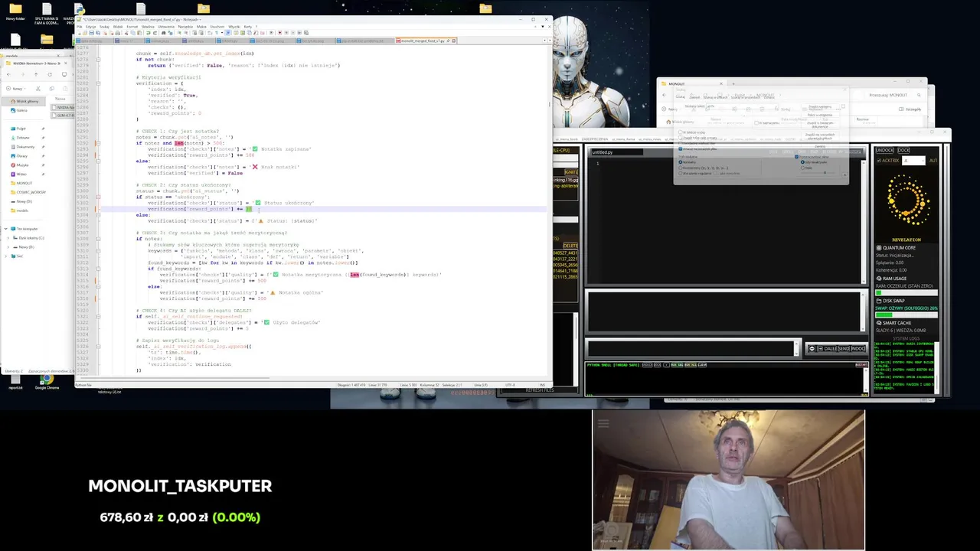
Task: Click the Refresh icon in the left File Explorer
Action: coord(50,74)
